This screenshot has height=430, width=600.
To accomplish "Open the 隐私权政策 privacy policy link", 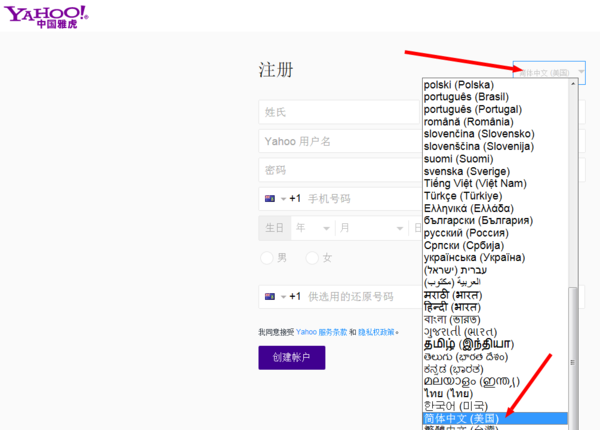I will tap(377, 332).
